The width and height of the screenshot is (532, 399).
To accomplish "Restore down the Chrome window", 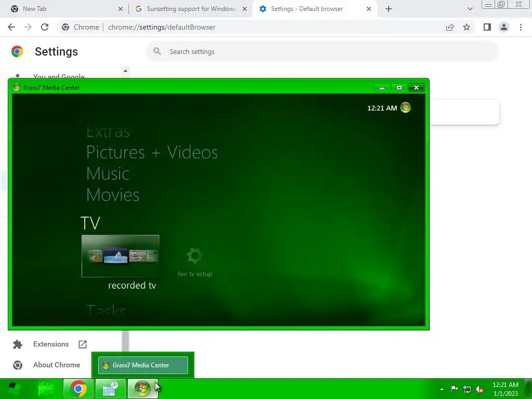I will pos(501,4).
